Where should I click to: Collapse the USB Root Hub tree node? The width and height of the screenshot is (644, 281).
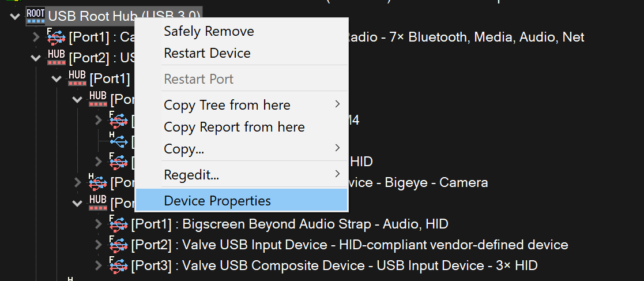15,17
